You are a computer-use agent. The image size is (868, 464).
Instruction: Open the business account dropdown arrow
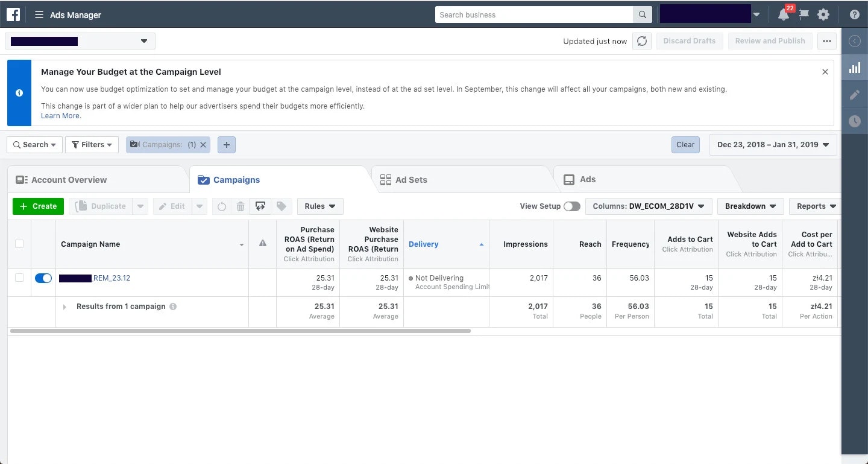pyautogui.click(x=756, y=14)
